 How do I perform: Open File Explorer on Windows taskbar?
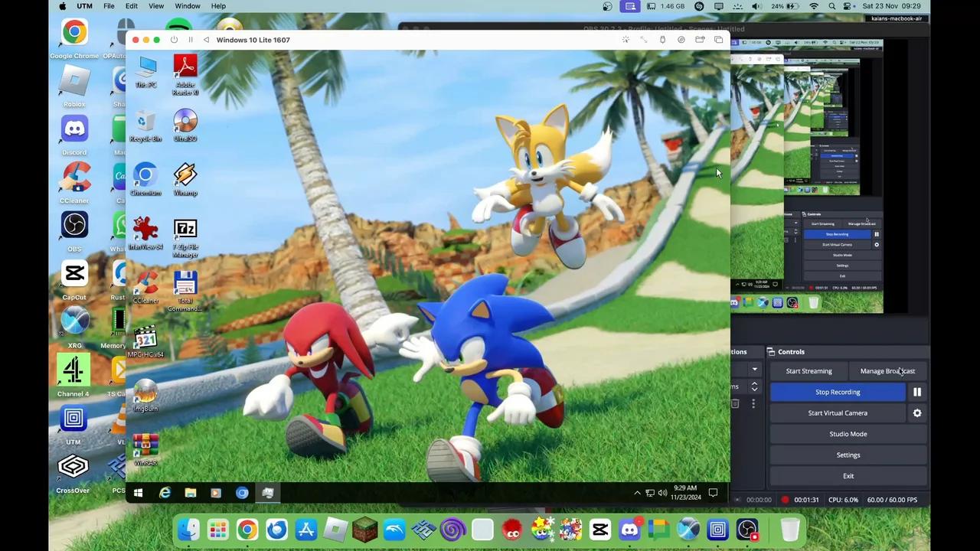[190, 494]
